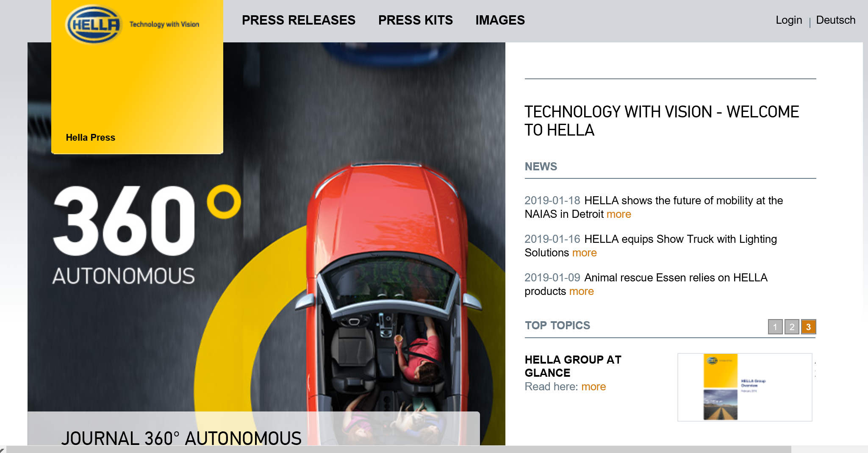The width and height of the screenshot is (868, 453).
Task: Select top topics page 3
Action: [x=808, y=327]
